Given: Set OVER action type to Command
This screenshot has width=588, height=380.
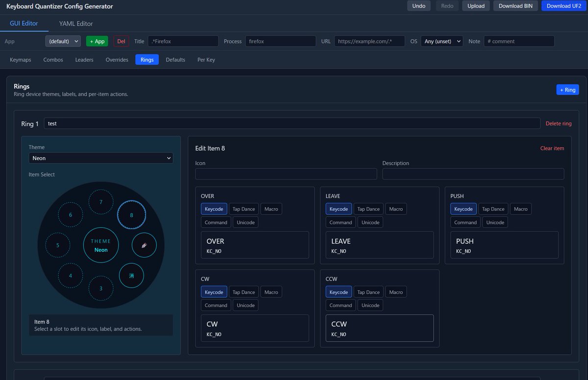Looking at the screenshot, I should pyautogui.click(x=216, y=222).
